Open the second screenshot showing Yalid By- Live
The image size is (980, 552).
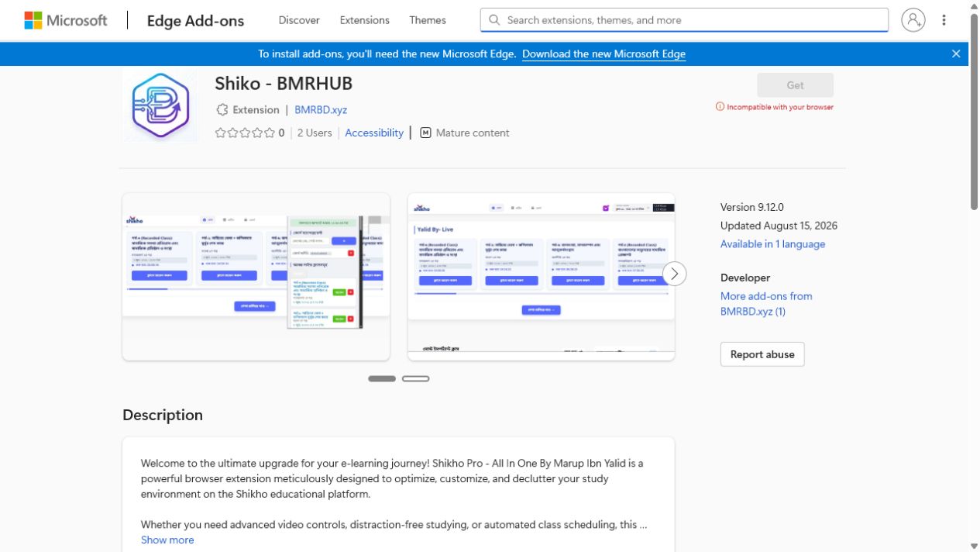click(541, 277)
